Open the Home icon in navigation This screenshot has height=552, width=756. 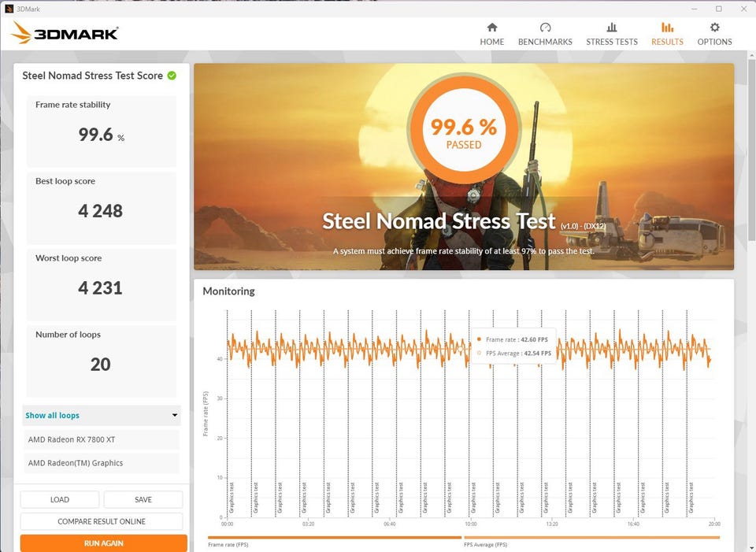click(x=491, y=28)
